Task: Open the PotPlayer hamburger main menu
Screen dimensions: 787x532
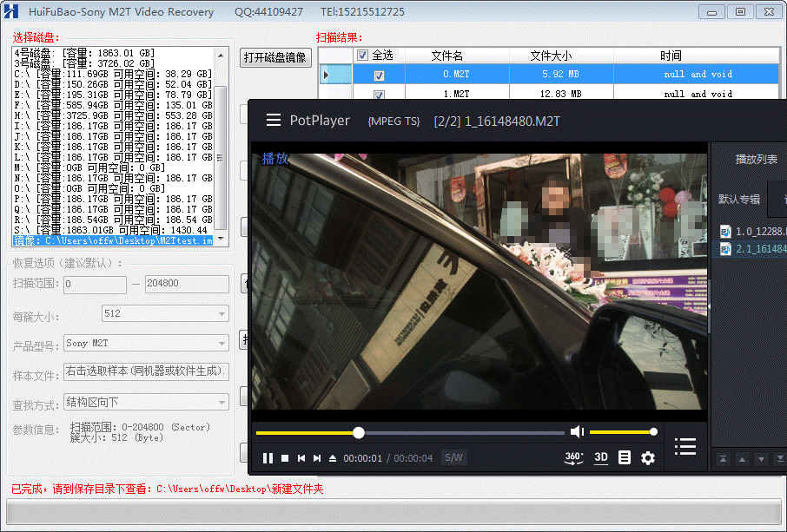Action: pyautogui.click(x=273, y=121)
